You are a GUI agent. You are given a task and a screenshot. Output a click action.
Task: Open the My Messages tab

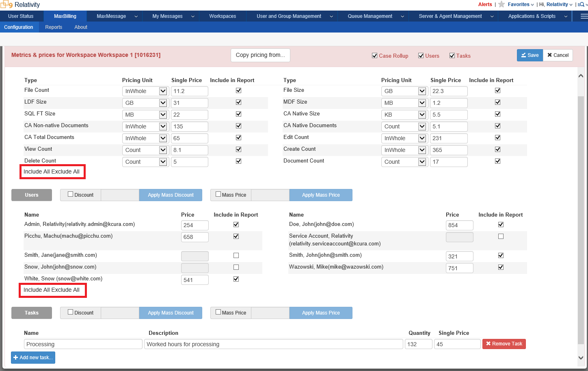[x=167, y=16]
